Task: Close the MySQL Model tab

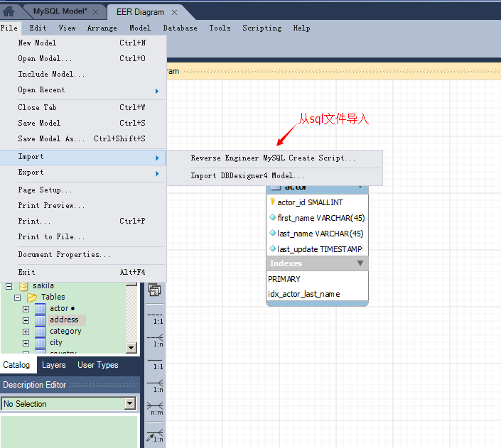Action: 95,13
